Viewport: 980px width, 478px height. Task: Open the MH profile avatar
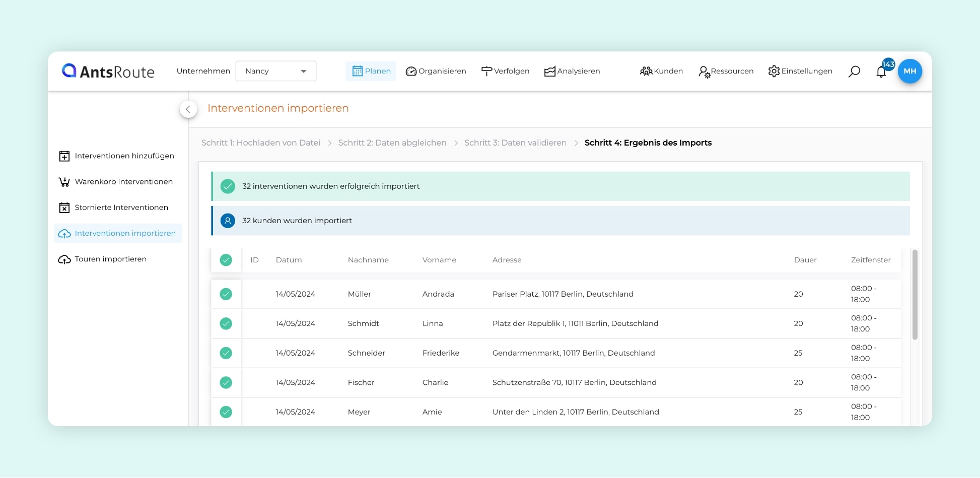[x=909, y=71]
